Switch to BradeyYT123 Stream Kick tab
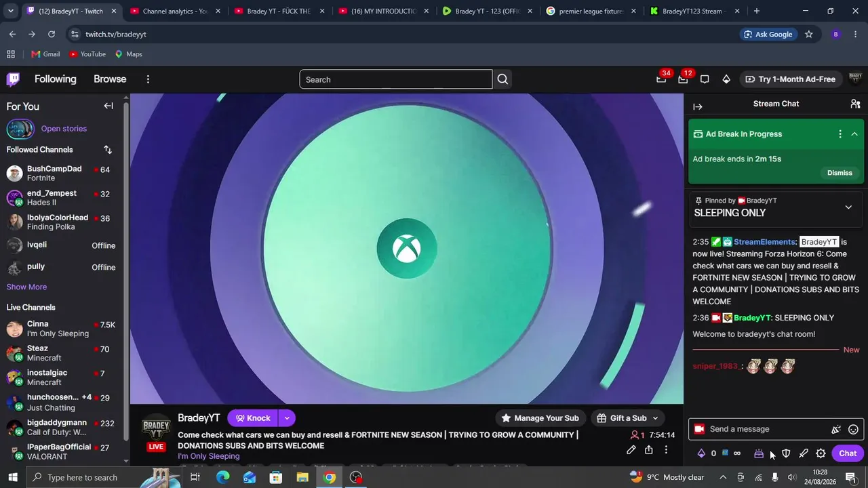Image resolution: width=868 pixels, height=488 pixels. point(693,11)
